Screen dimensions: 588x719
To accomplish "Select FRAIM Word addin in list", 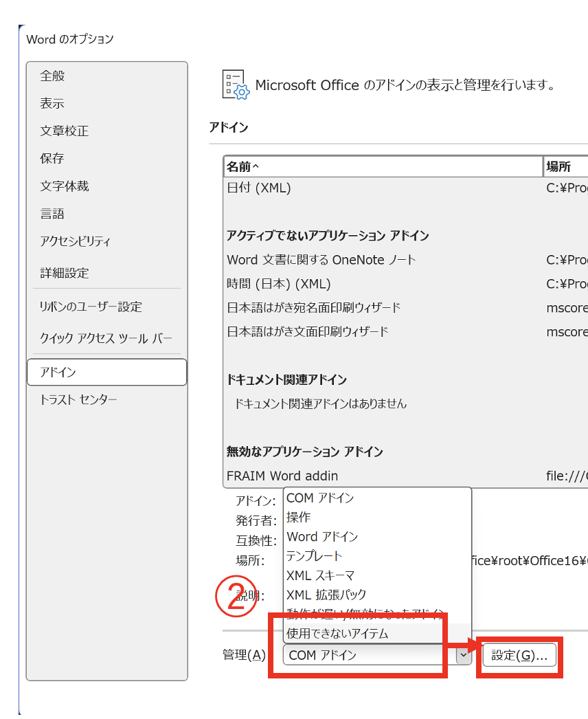I will [x=282, y=476].
